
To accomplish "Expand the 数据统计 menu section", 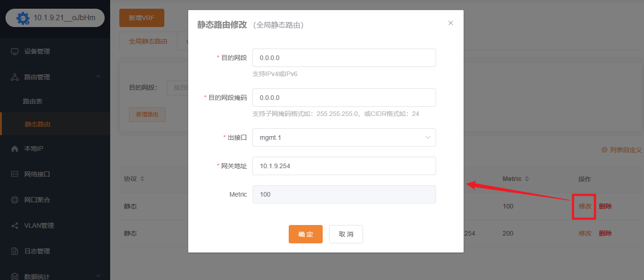I will pos(98,275).
